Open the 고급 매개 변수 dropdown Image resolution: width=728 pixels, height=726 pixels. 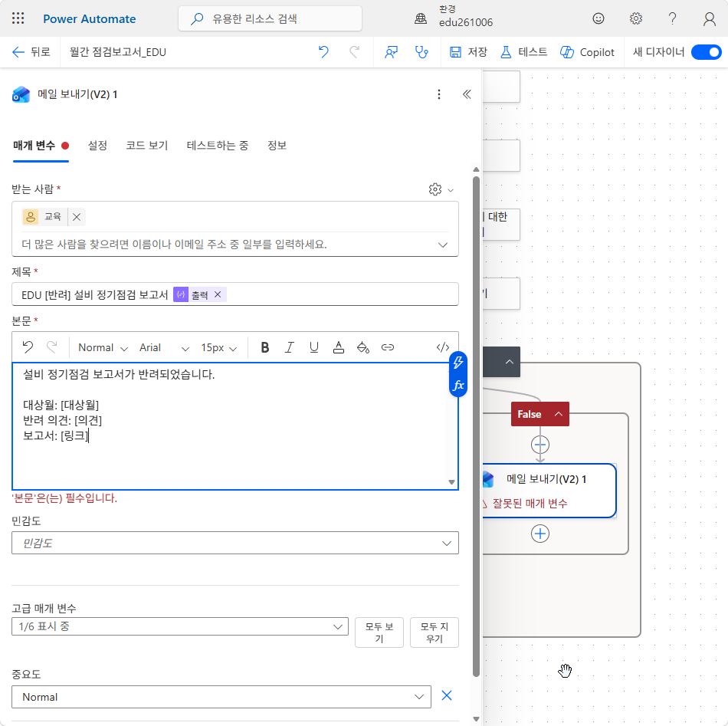click(x=180, y=626)
